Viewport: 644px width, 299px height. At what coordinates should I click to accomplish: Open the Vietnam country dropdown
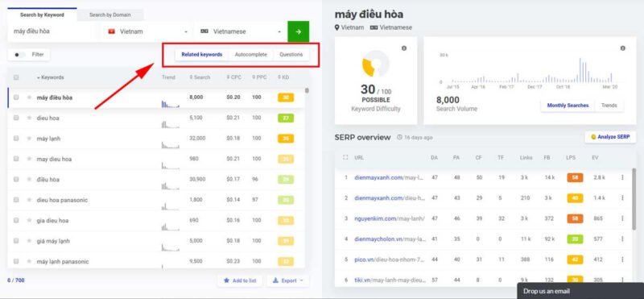tap(147, 31)
